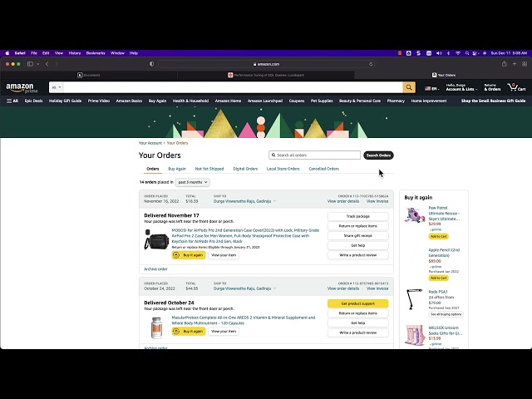Click the orange search magnifier button
Image resolution: width=532 pixels, height=399 pixels.
(409, 87)
